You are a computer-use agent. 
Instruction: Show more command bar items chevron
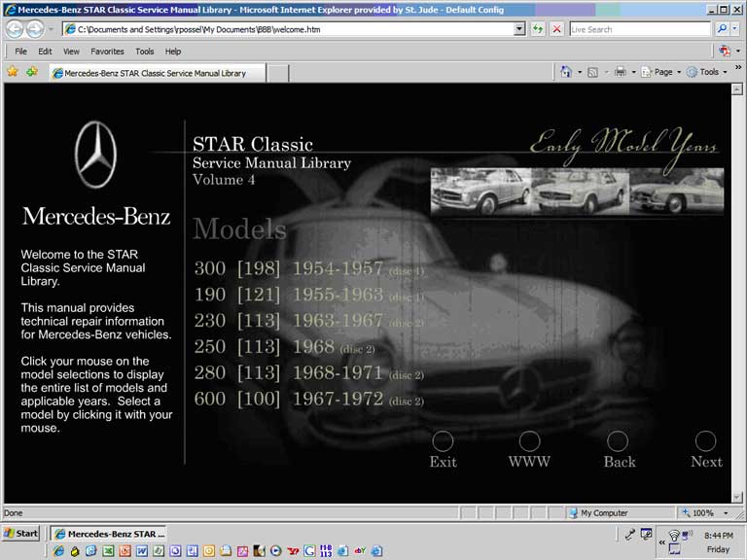coord(738,68)
